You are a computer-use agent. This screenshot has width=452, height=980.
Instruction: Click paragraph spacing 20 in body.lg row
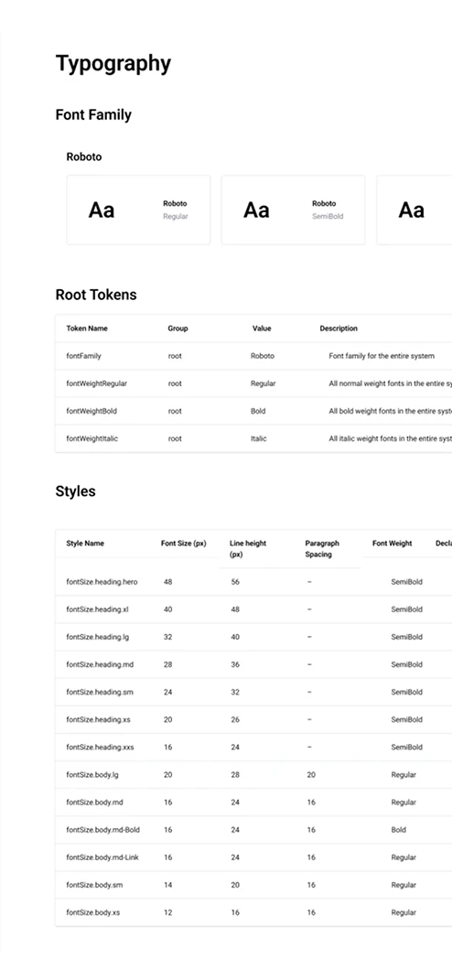point(311,774)
